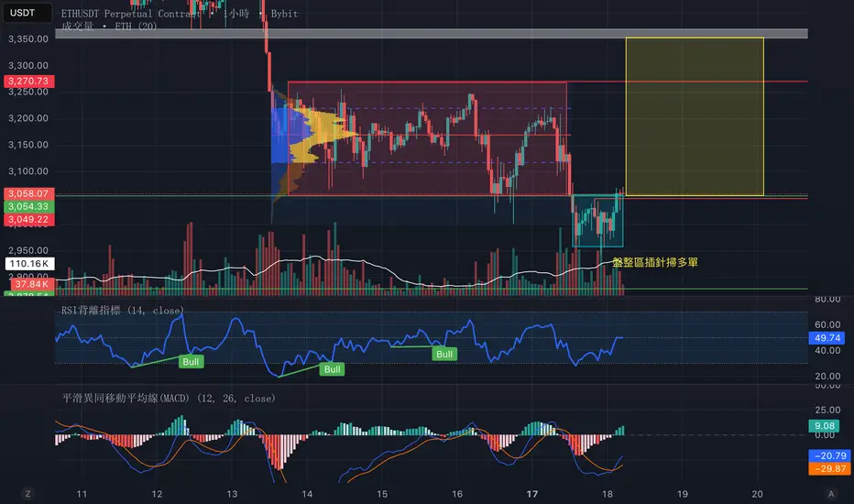This screenshot has height=504, width=854.
Task: Click the blue 49.74 RSI value tag
Action: (x=827, y=338)
